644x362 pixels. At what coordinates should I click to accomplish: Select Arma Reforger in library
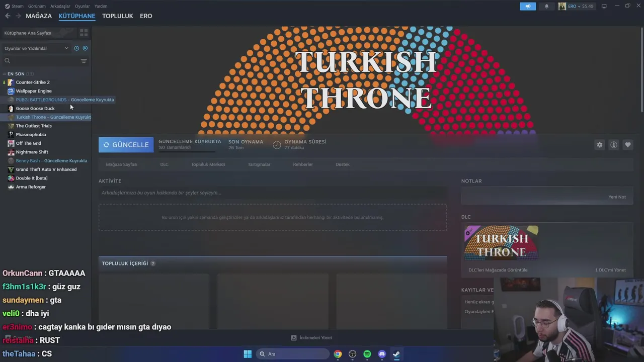(31, 187)
